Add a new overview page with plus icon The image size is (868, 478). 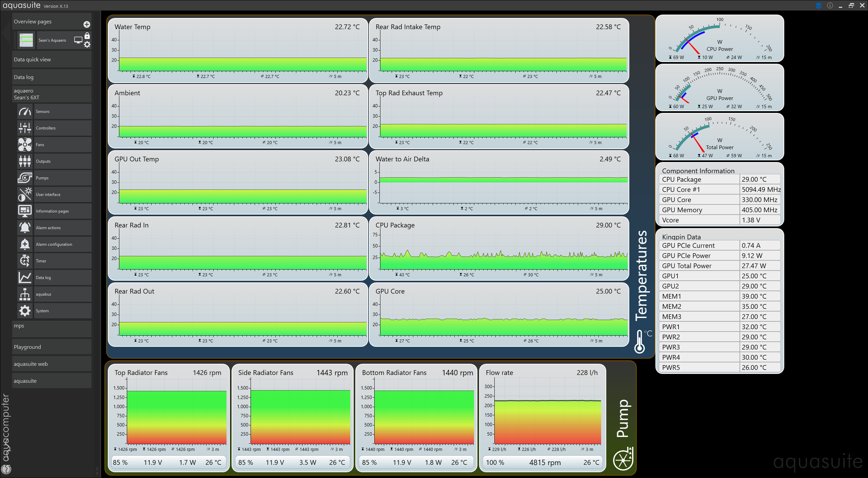(87, 24)
